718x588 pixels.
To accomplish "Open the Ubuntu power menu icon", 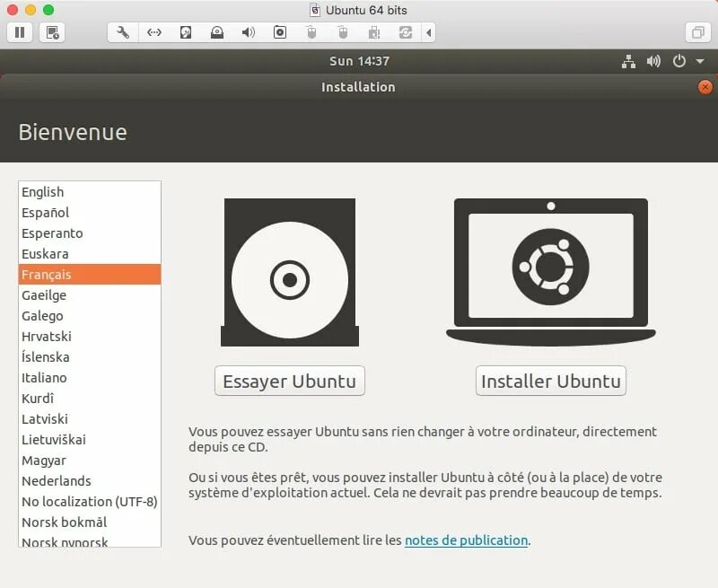I will coord(679,61).
